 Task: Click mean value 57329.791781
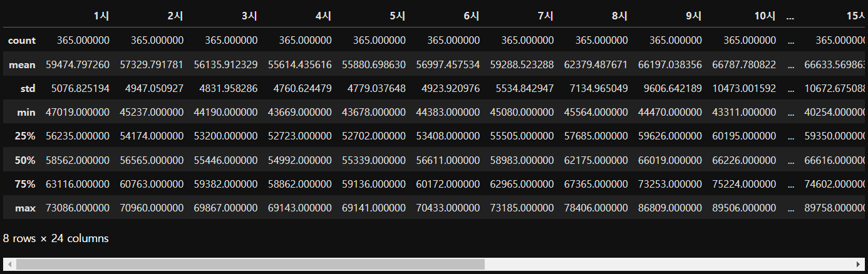click(152, 64)
